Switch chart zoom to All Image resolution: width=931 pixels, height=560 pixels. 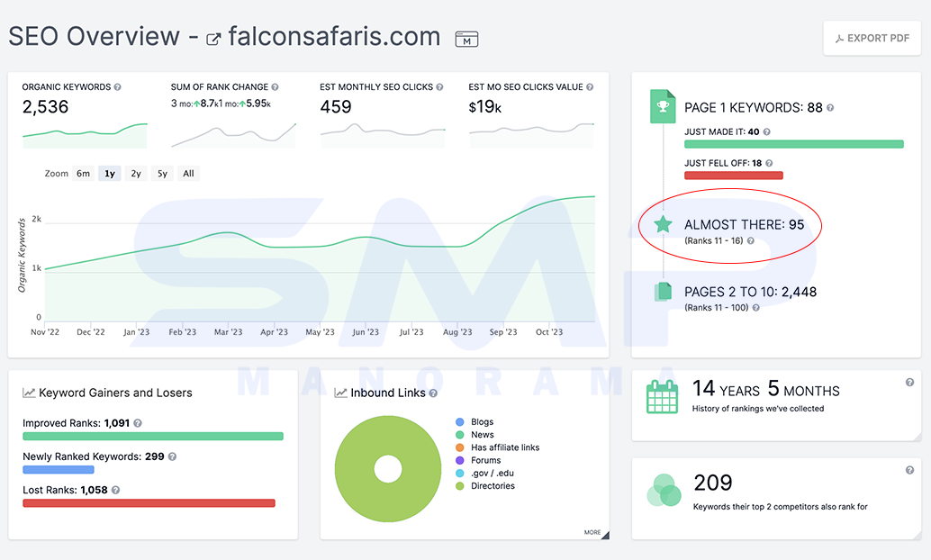tap(188, 174)
